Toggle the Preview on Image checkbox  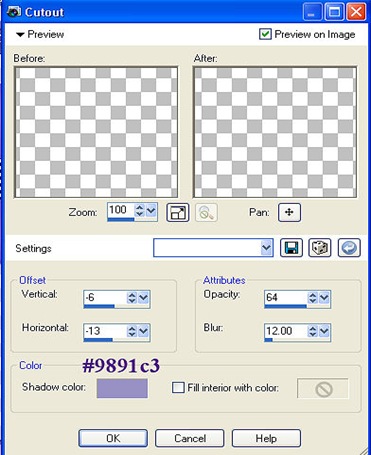point(265,34)
